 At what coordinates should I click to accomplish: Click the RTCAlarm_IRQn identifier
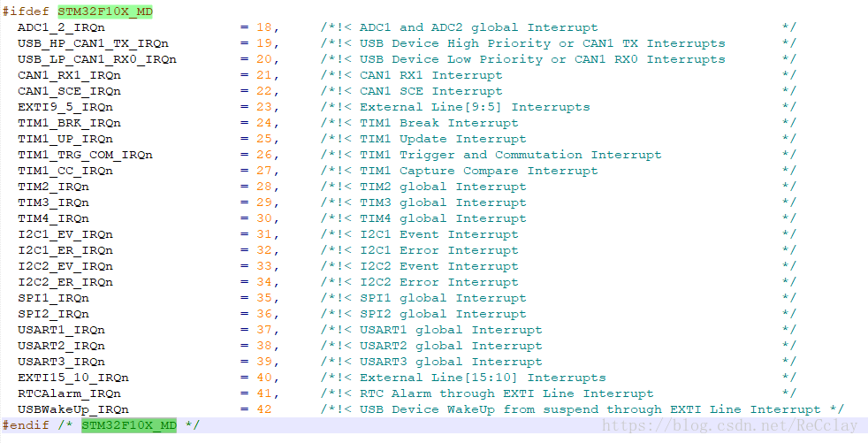(x=69, y=394)
